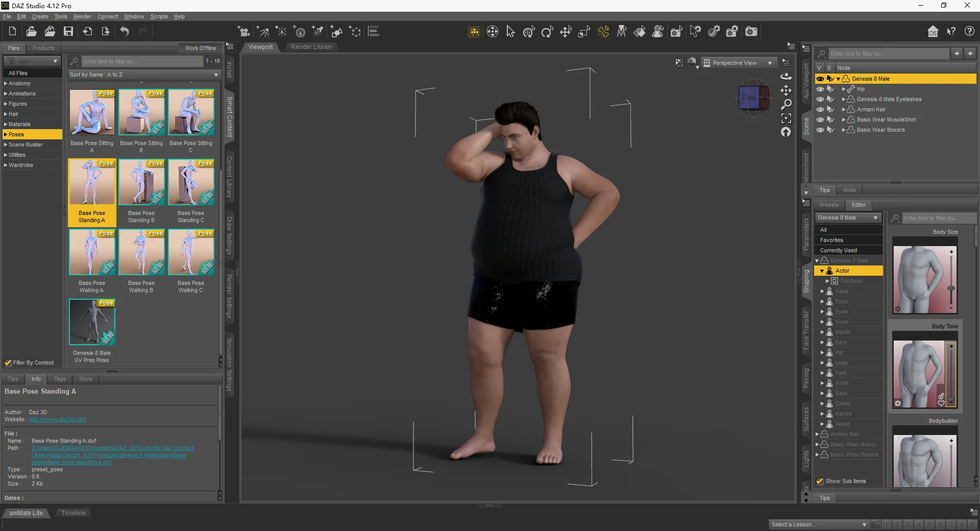Open Sort by Name dropdown
The image size is (980, 531).
pos(144,75)
